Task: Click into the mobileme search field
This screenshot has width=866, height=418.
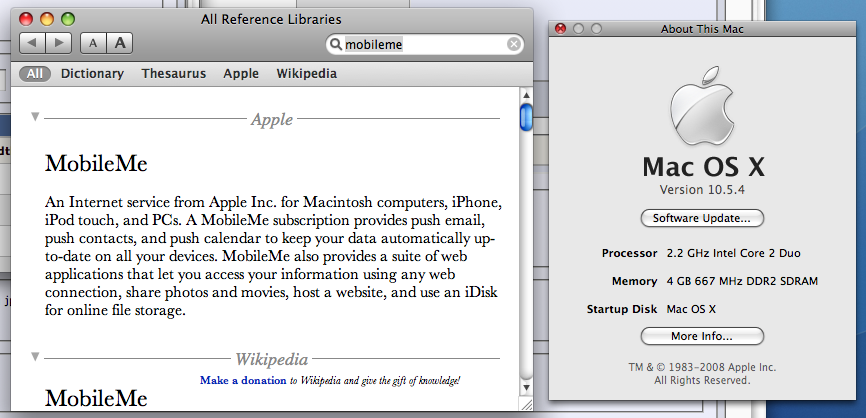Action: [x=424, y=44]
